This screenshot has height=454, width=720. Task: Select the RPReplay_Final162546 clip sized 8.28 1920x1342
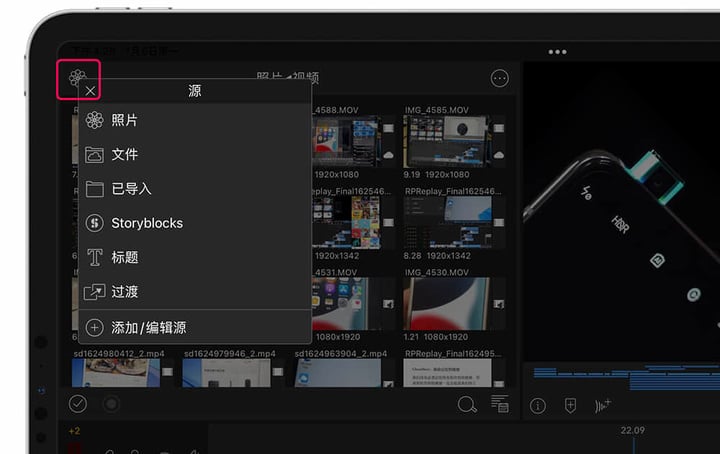point(448,223)
